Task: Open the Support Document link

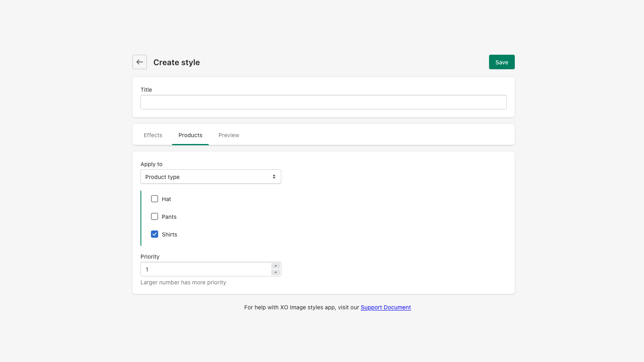Action: click(x=386, y=307)
